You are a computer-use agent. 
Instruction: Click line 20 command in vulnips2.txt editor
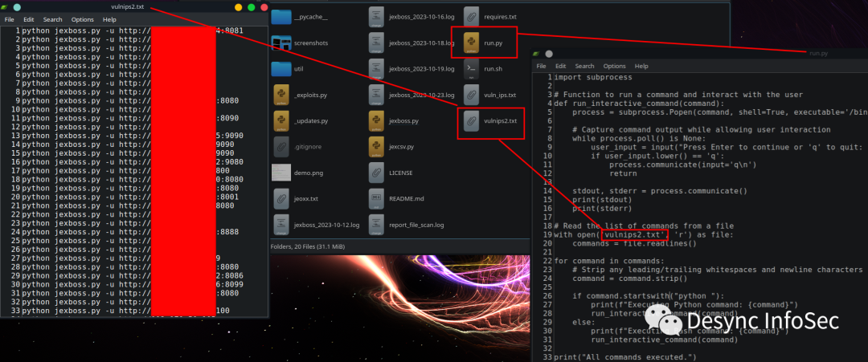click(x=130, y=197)
